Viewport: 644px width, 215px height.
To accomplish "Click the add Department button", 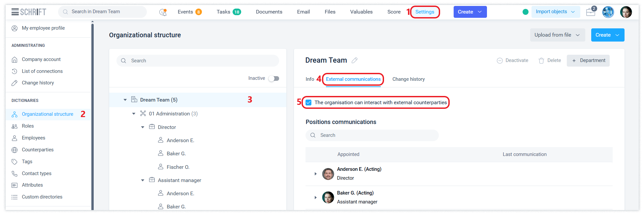I will [588, 60].
